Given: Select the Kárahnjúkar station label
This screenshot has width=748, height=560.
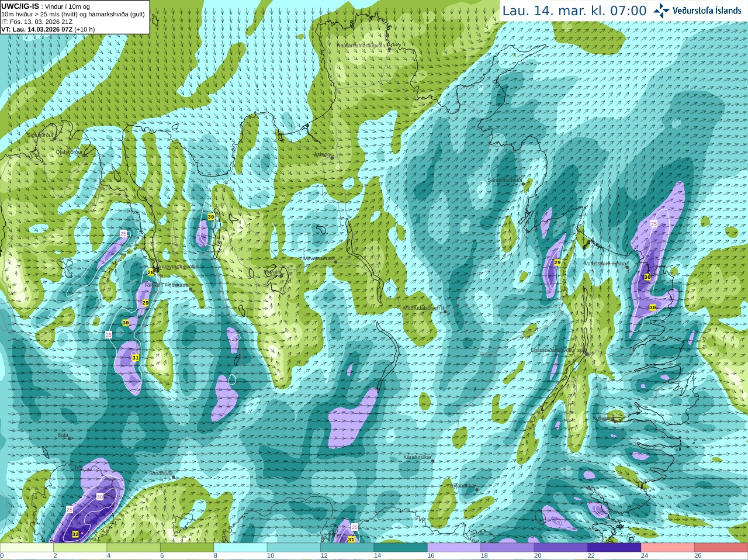Looking at the screenshot, I should pyautogui.click(x=417, y=457).
